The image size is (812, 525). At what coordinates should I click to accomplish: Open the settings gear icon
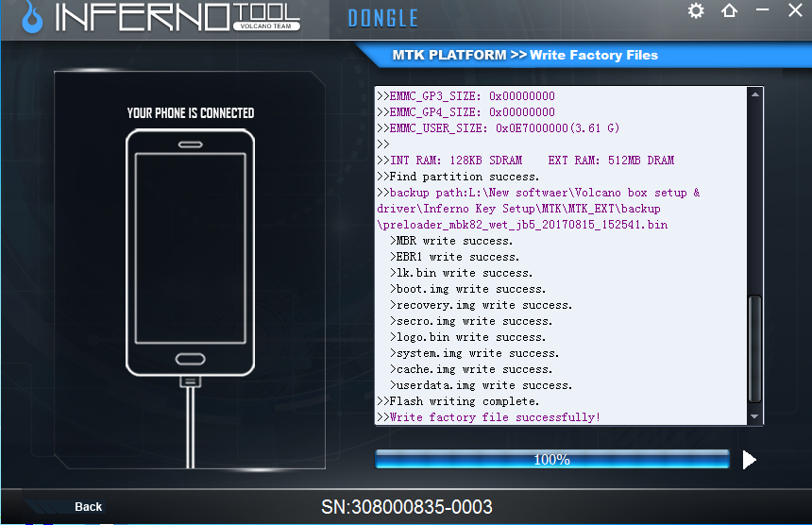tap(696, 11)
